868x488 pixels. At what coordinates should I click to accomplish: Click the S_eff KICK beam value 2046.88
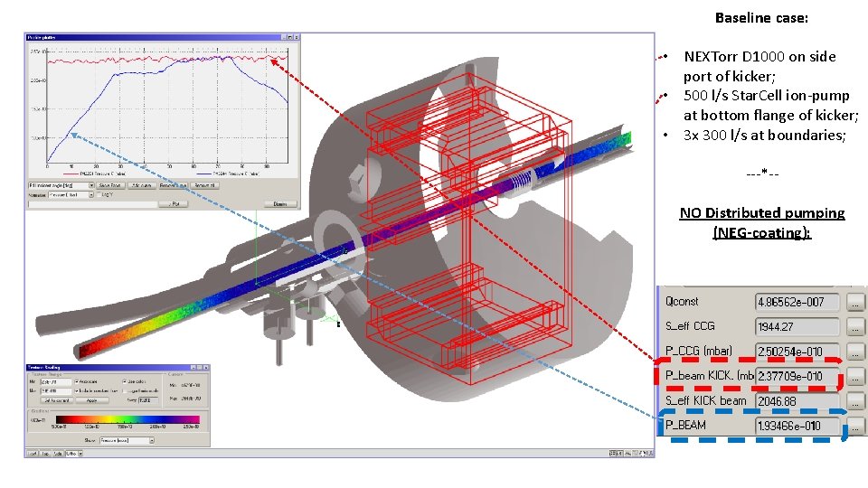pos(797,401)
